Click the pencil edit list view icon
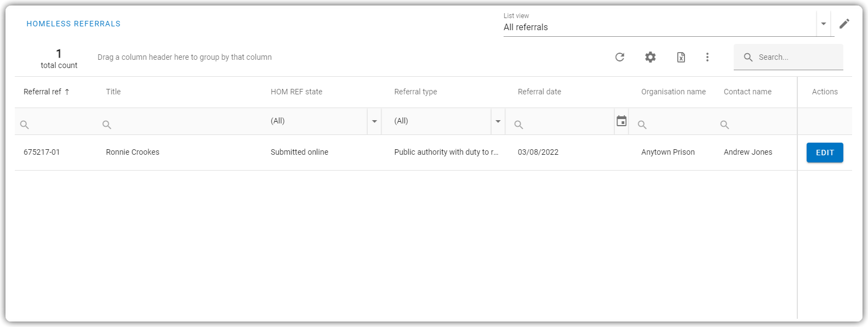868x327 pixels. [x=844, y=24]
